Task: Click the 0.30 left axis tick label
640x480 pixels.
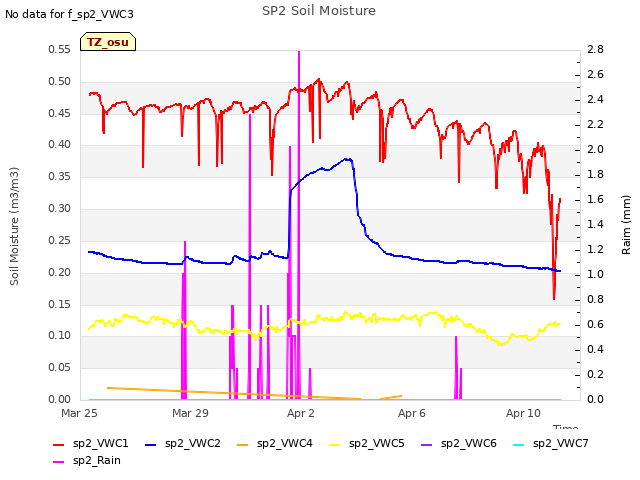Action: [x=60, y=209]
